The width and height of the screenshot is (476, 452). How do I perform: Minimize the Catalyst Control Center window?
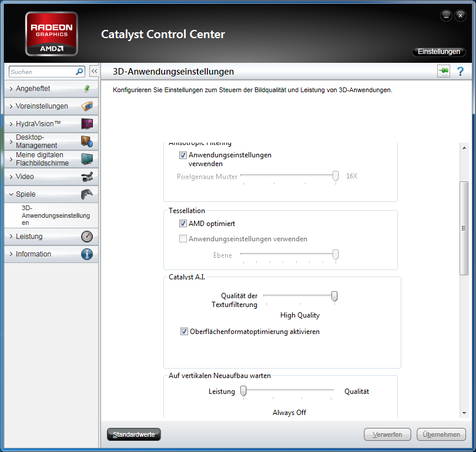[446, 16]
